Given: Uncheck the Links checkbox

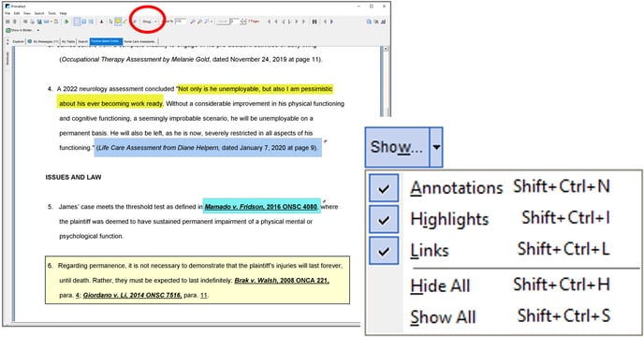Looking at the screenshot, I should 384,250.
